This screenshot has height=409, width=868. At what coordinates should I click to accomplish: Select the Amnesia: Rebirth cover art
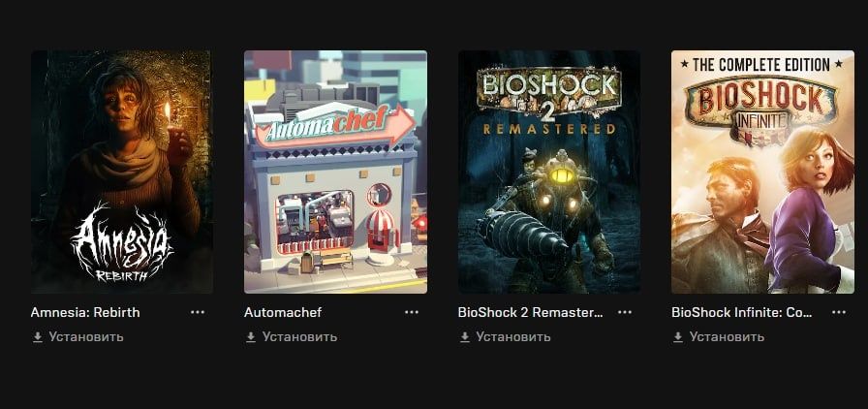tap(122, 172)
